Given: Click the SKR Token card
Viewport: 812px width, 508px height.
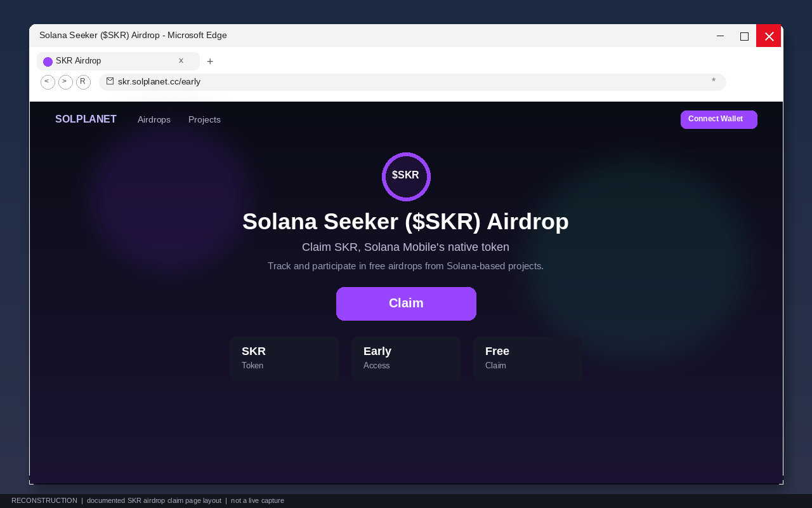Looking at the screenshot, I should pos(284,359).
